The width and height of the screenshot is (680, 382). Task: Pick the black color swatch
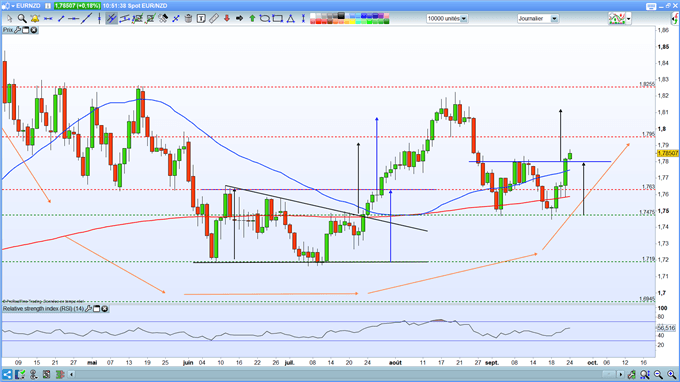tap(341, 16)
